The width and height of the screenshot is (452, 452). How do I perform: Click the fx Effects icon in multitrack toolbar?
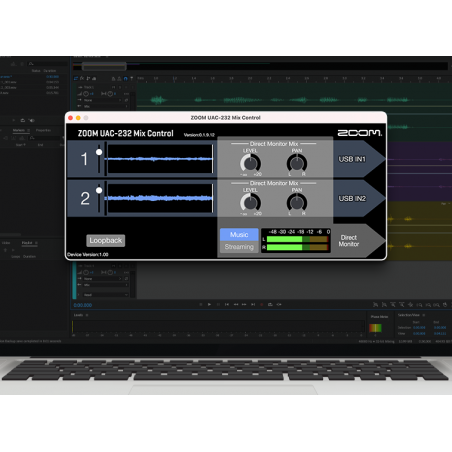82,78
